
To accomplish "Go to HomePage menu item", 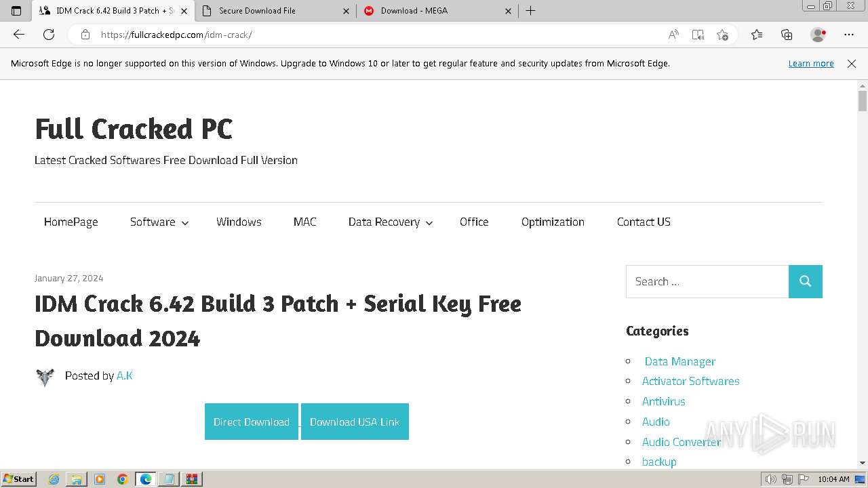I will [71, 222].
